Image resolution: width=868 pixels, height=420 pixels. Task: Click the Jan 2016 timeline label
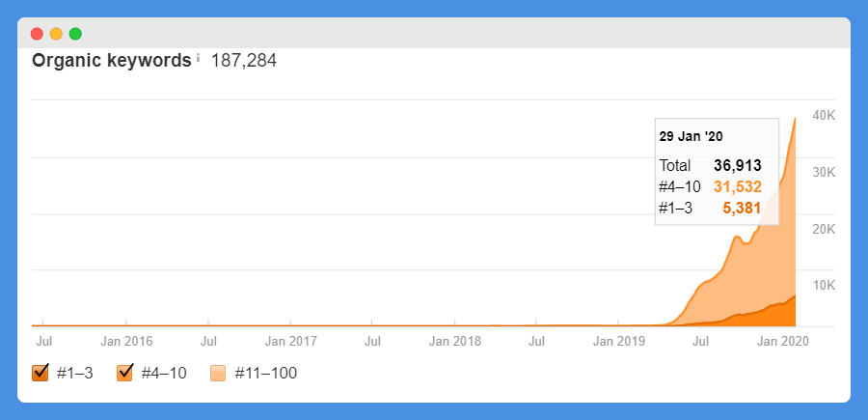click(126, 341)
